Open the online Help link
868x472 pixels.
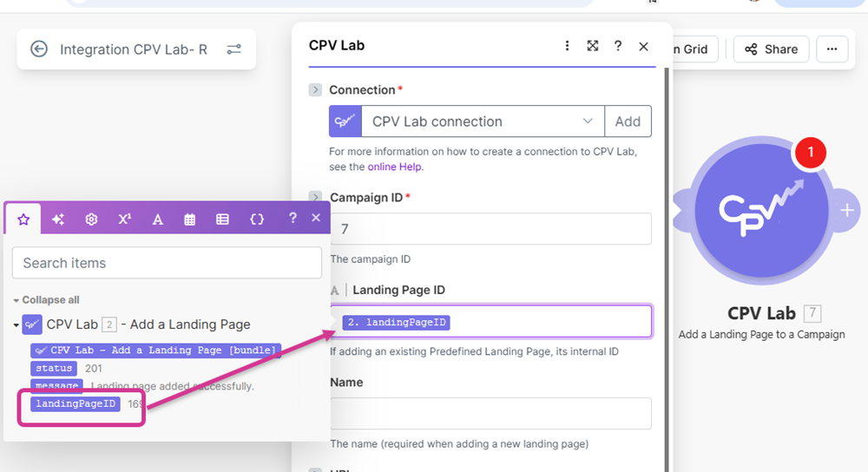[x=395, y=167]
